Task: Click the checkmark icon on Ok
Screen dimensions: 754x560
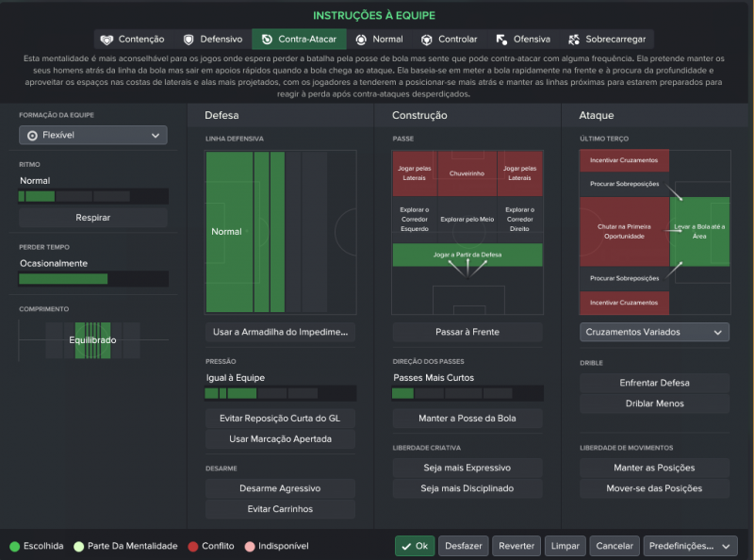Action: click(405, 546)
